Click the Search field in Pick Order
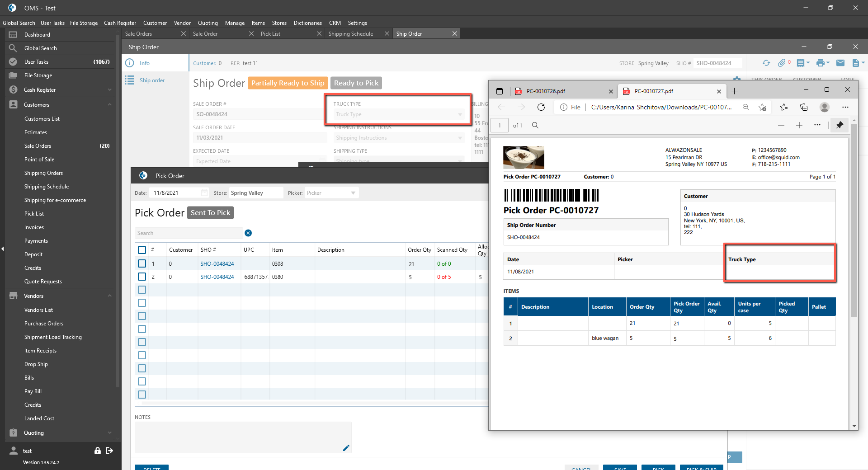This screenshot has width=868, height=470. point(189,233)
